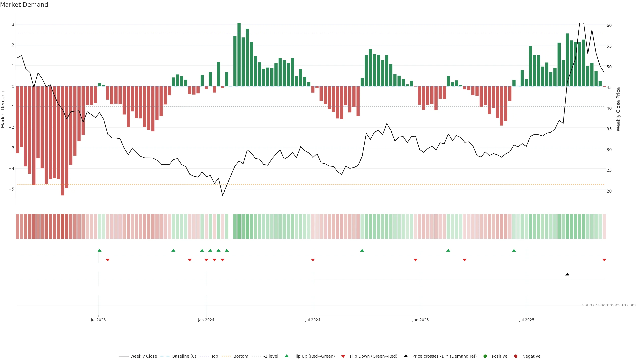
Task: Click the Market Demand chart title
Action: point(24,5)
